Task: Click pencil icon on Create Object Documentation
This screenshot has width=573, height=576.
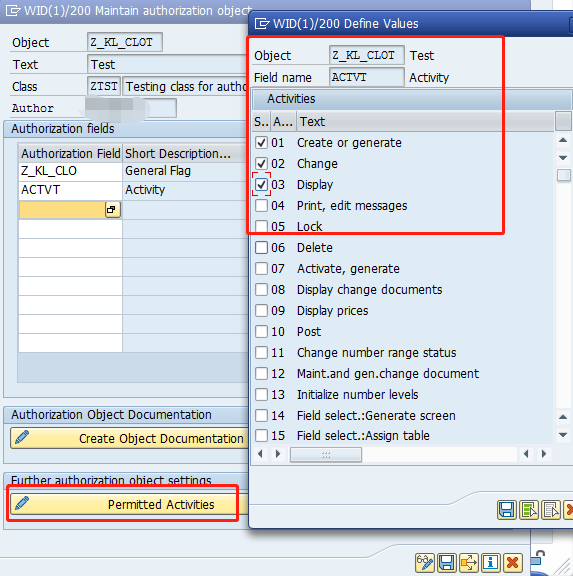Action: tap(22, 437)
